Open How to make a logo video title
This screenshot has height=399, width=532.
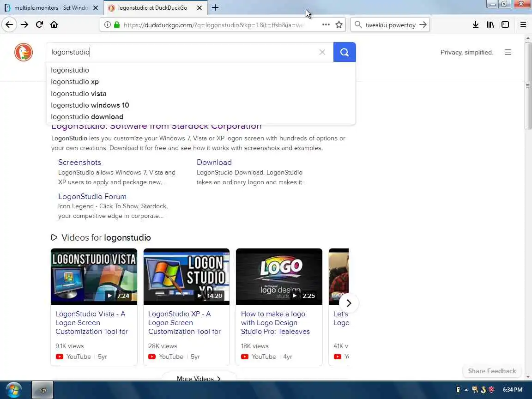[275, 323]
